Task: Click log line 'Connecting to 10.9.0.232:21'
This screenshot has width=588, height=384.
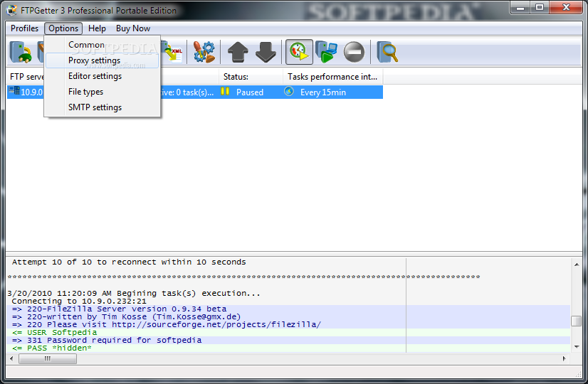Action: pos(79,302)
